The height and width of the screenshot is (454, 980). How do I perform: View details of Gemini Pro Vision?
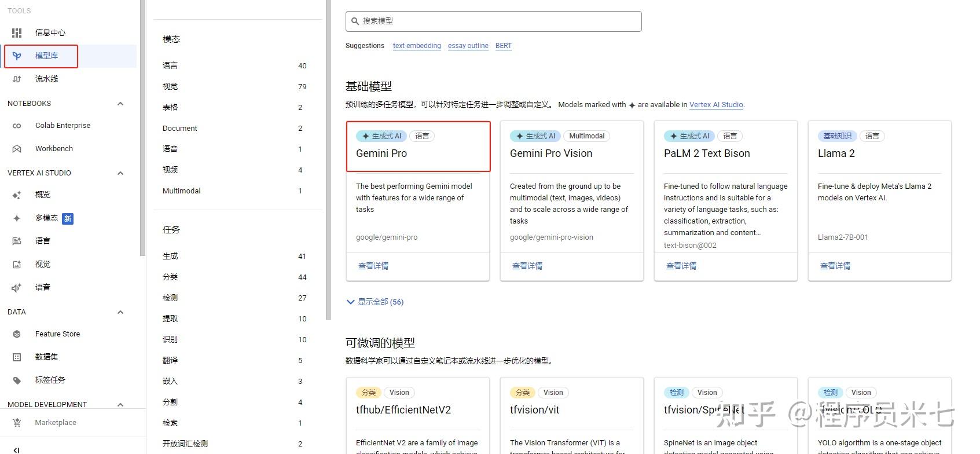click(x=527, y=266)
